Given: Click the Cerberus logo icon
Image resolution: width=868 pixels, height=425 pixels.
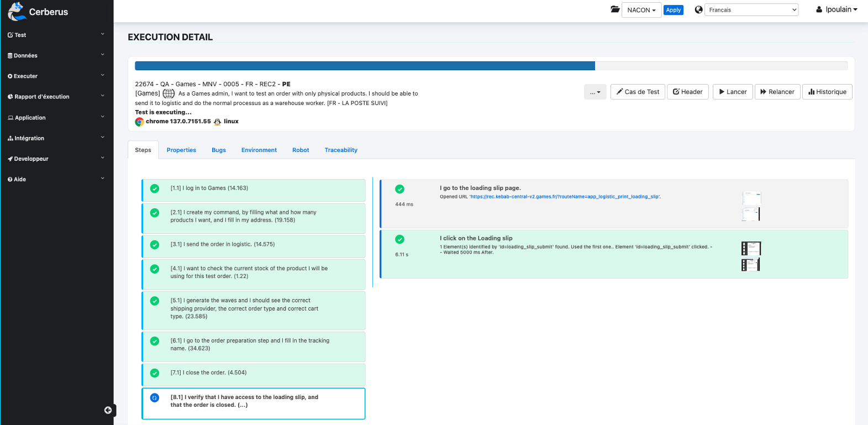Looking at the screenshot, I should pyautogui.click(x=17, y=11).
